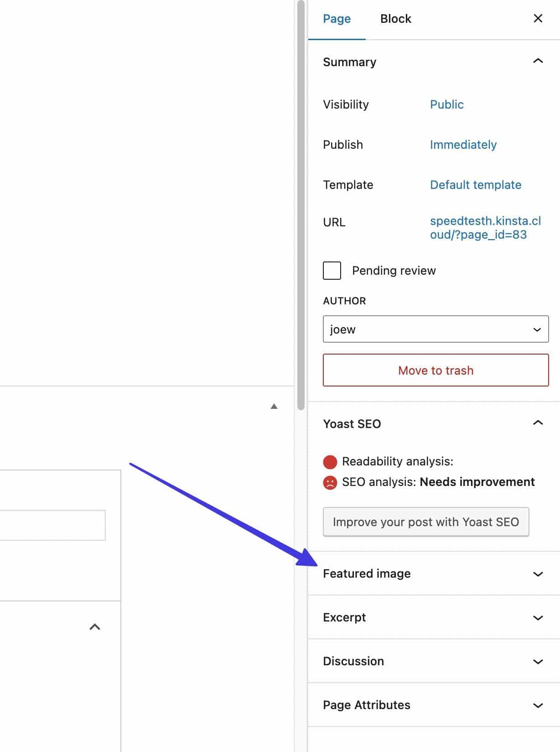
Task: Collapse the Summary panel
Action: (x=538, y=61)
